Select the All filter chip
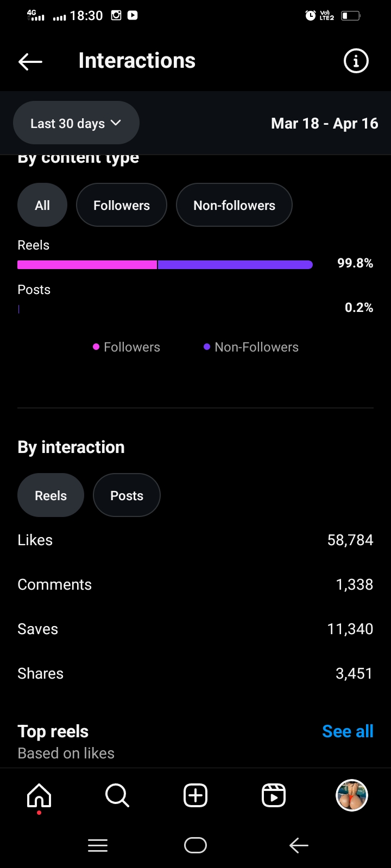The height and width of the screenshot is (868, 391). 42,205
